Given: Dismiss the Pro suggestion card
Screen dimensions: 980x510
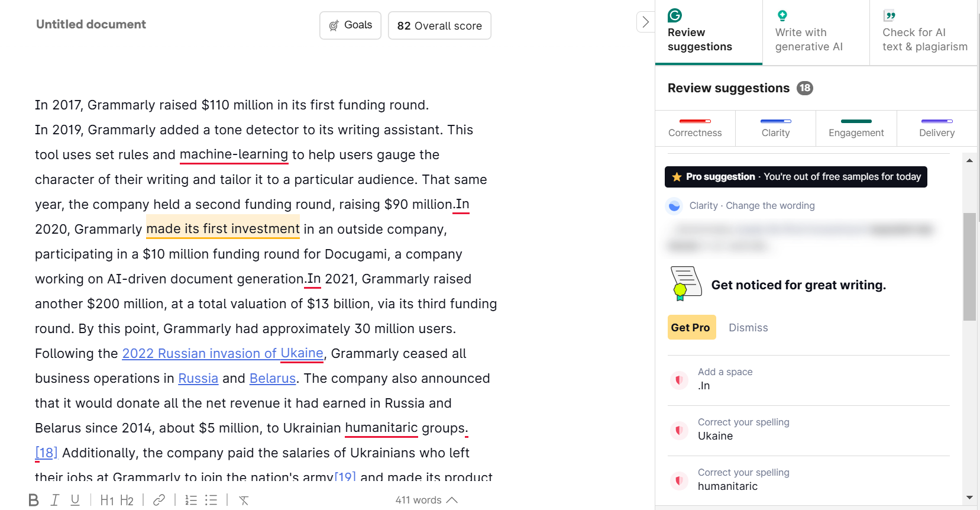Looking at the screenshot, I should pyautogui.click(x=748, y=328).
